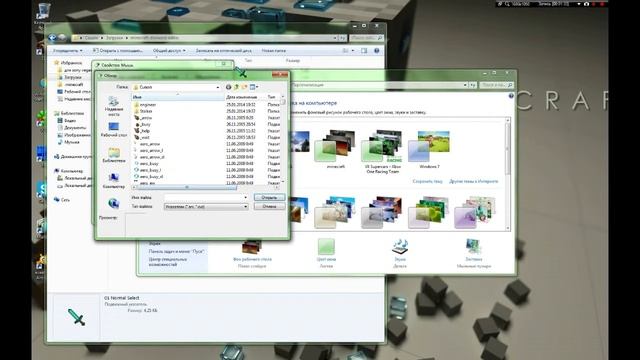This screenshot has height=360, width=640.
Task: Go up one level in Browse dialog
Action: coord(236,87)
